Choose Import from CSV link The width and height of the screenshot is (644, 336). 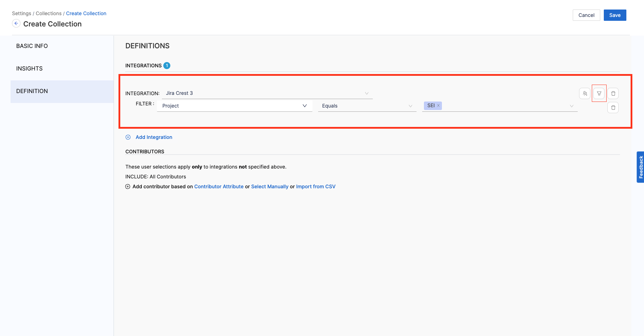tap(316, 187)
